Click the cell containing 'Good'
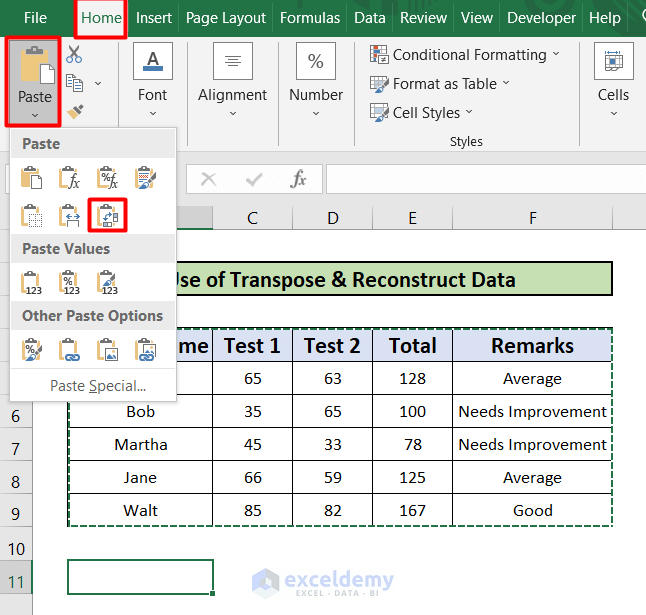The height and width of the screenshot is (615, 646). click(x=532, y=510)
